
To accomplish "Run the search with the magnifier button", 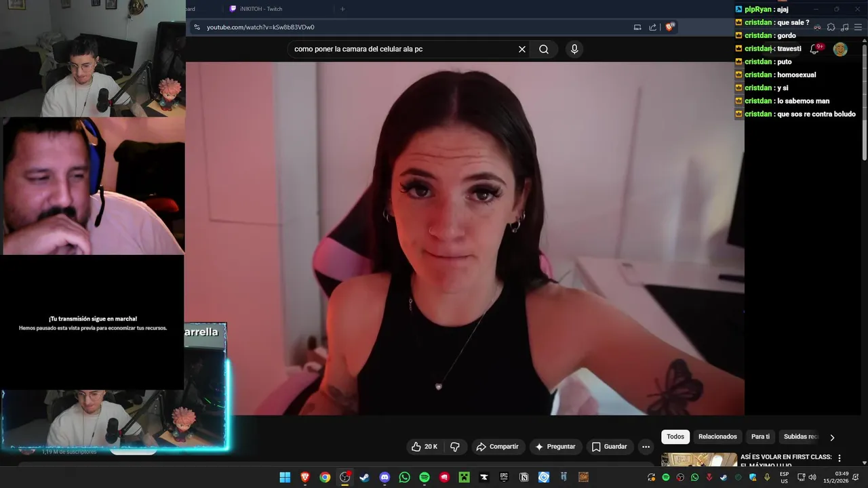I will coord(544,49).
